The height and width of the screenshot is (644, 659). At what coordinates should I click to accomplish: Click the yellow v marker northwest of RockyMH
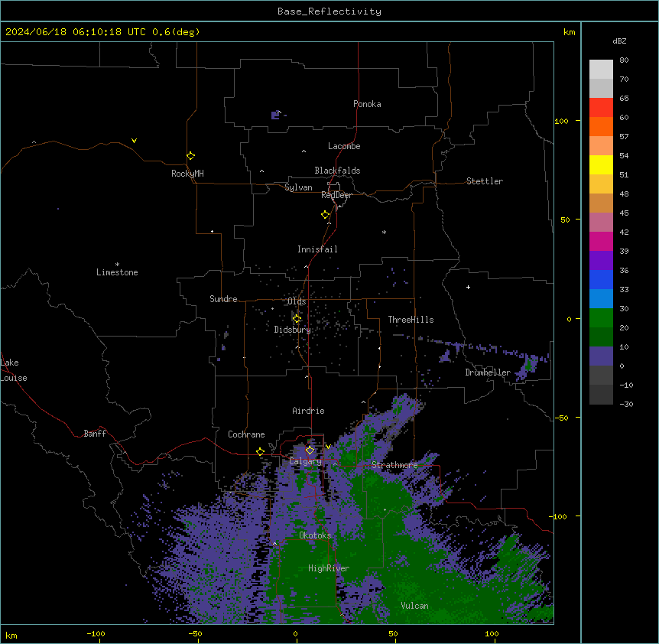click(x=134, y=141)
